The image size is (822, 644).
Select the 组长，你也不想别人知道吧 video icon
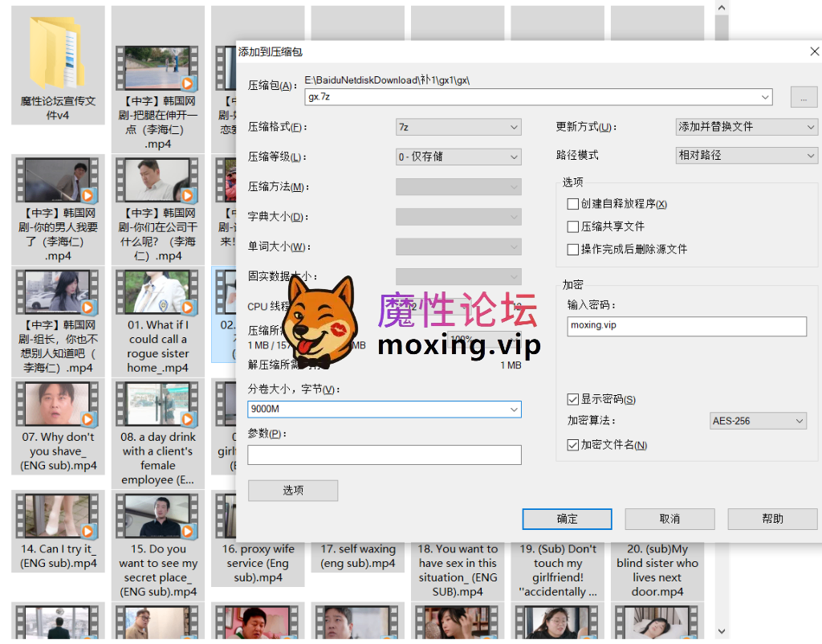pyautogui.click(x=57, y=292)
